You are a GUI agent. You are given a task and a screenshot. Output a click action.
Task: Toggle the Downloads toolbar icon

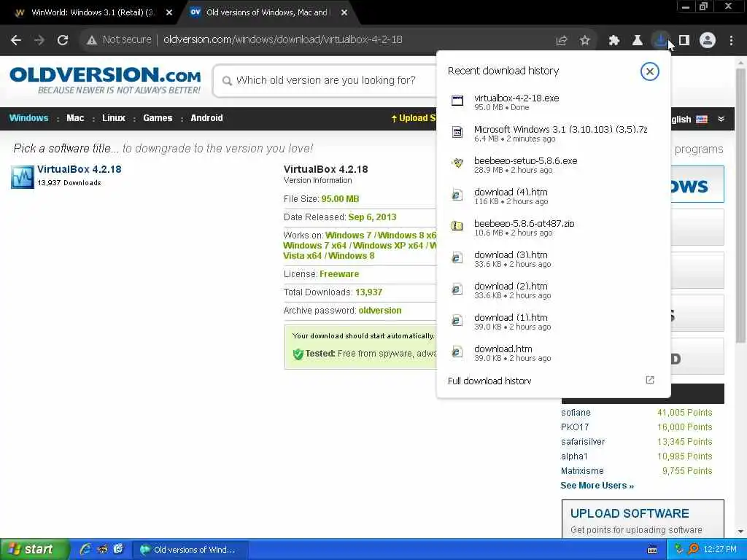pyautogui.click(x=661, y=41)
